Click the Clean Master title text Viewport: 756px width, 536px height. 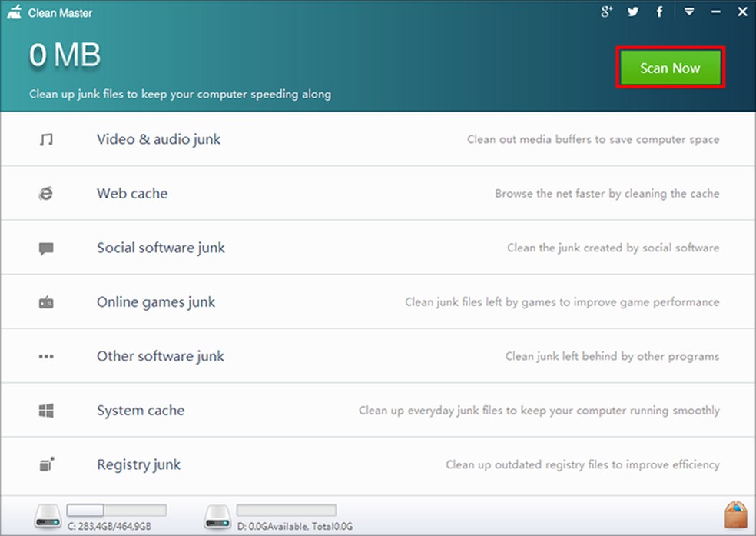(60, 13)
